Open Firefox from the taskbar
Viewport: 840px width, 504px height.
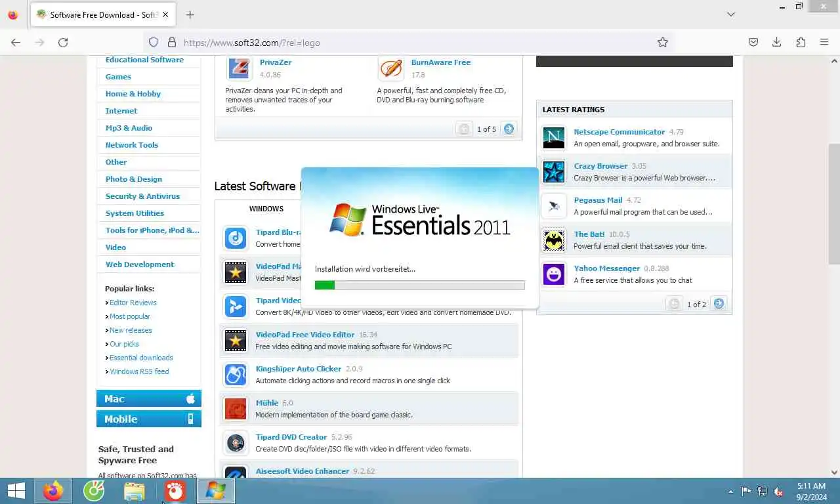click(x=53, y=491)
